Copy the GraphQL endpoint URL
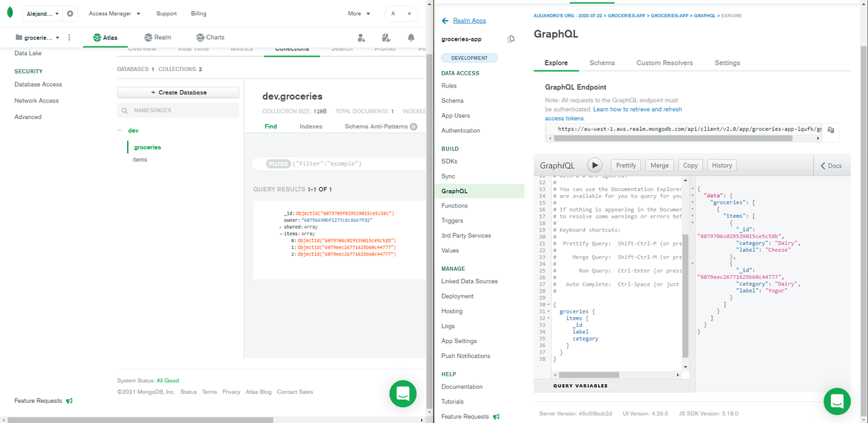The height and width of the screenshot is (423, 868). 831,130
